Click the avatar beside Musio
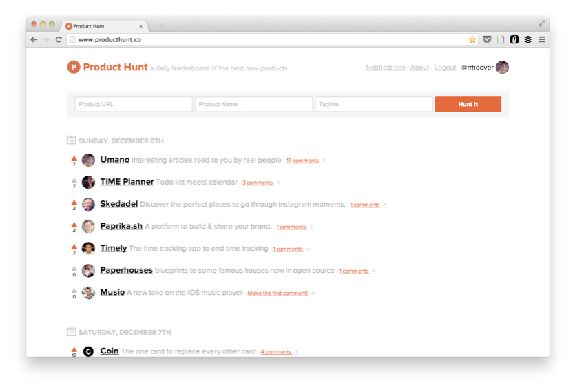The image size is (575, 392). point(88,293)
